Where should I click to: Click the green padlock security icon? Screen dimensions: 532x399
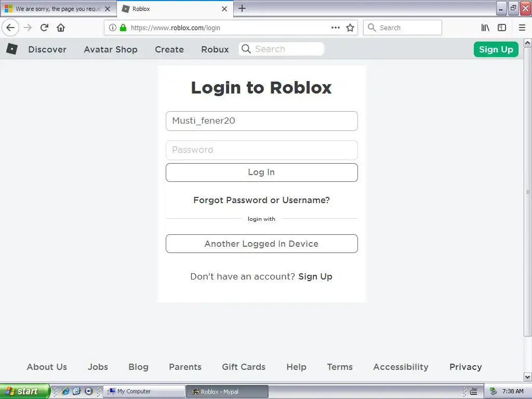tap(123, 28)
